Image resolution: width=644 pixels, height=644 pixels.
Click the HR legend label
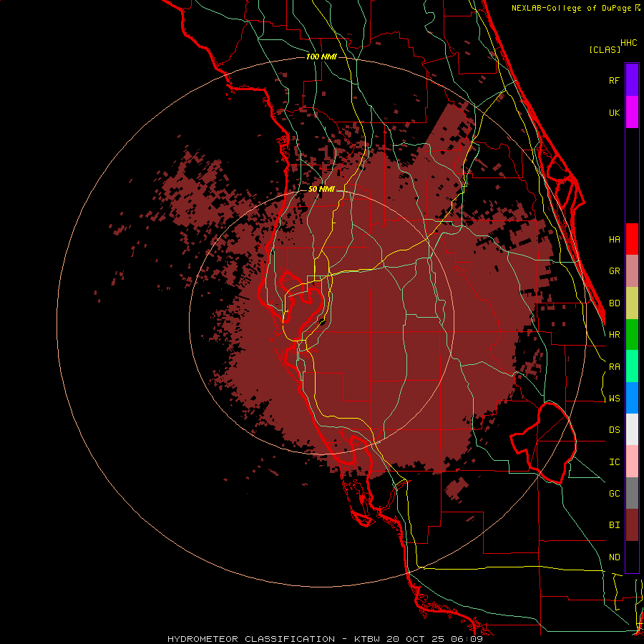pos(614,335)
